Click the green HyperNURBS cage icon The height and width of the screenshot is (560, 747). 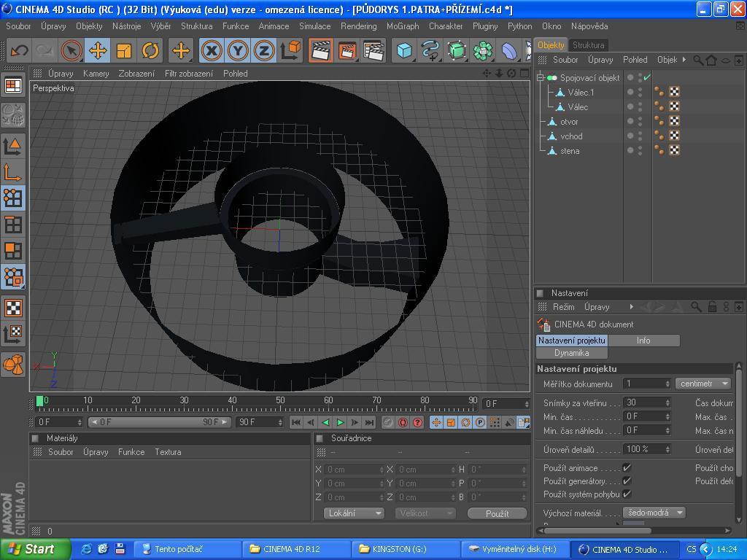tap(457, 50)
